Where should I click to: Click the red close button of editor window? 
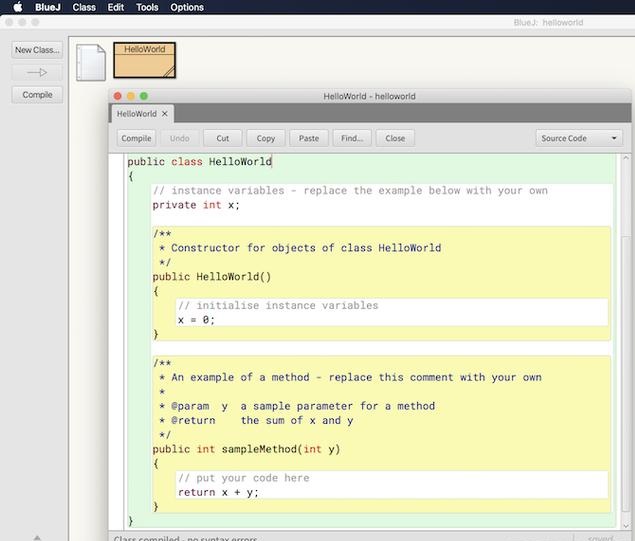click(117, 96)
